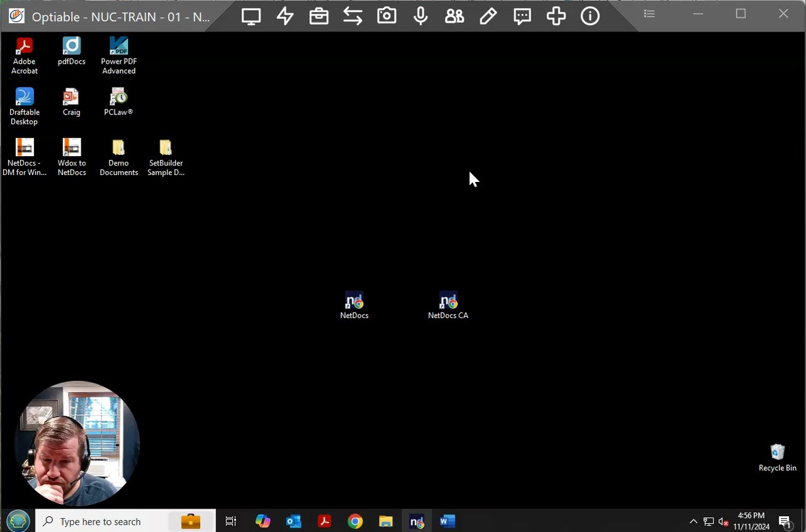This screenshot has height=532, width=806.
Task: Click the file transfer arrows icon
Action: click(353, 16)
